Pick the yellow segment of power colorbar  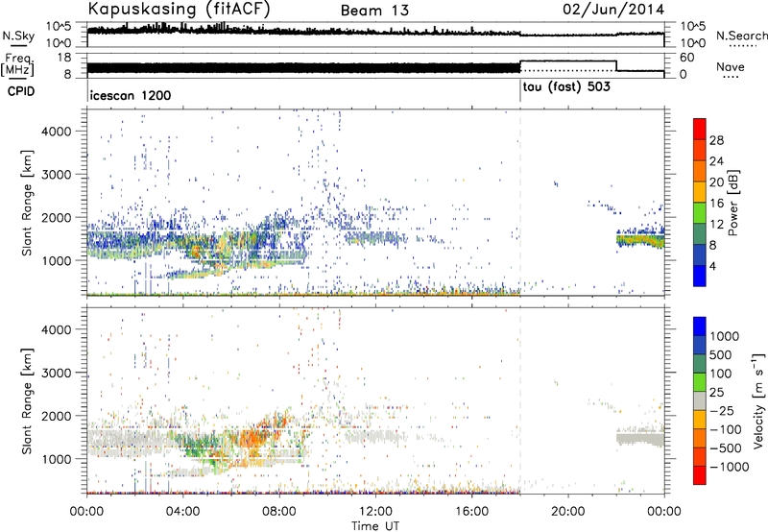700,191
